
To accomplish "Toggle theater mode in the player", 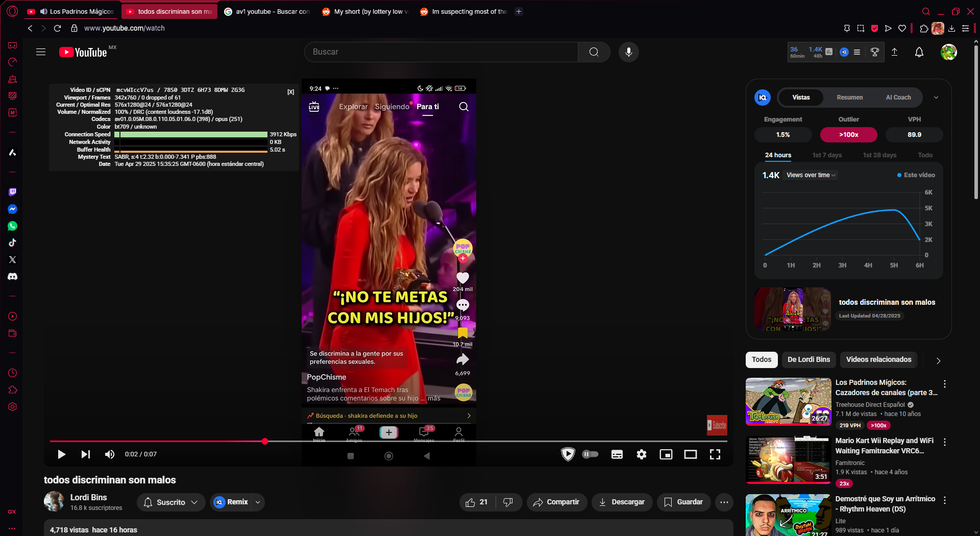I will 690,454.
